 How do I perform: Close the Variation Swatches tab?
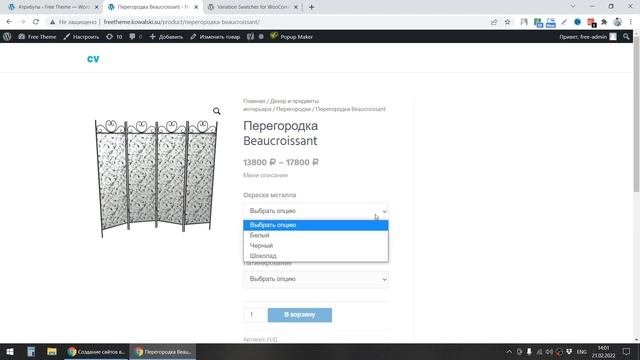point(296,7)
